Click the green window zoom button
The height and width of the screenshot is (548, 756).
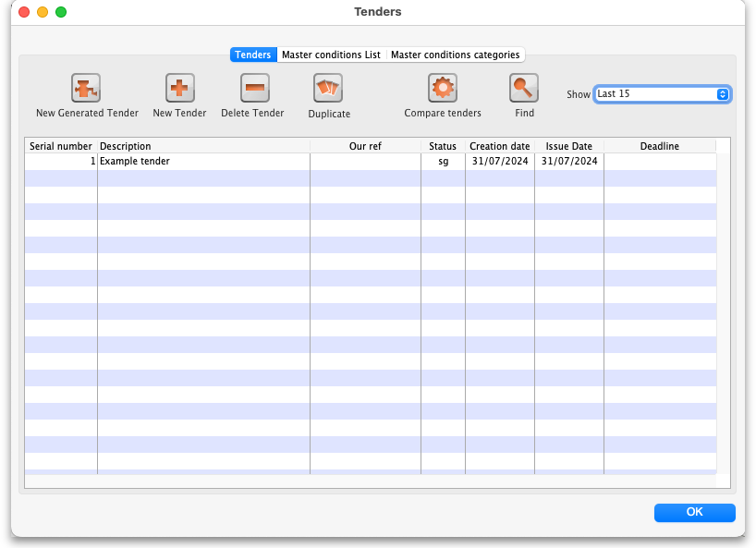(x=61, y=12)
